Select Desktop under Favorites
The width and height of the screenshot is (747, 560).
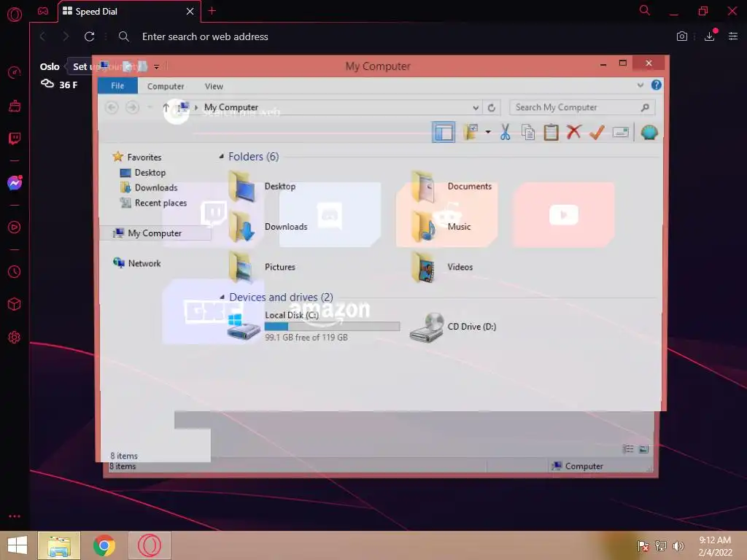(x=143, y=172)
